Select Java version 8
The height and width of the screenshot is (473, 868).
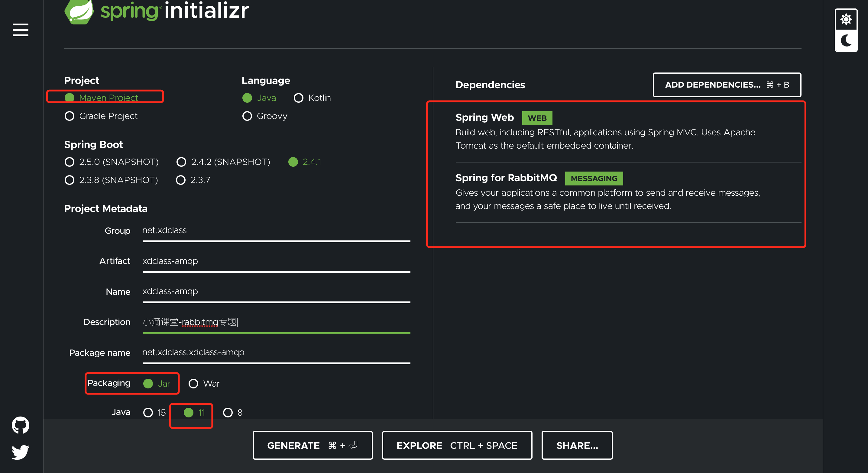[233, 412]
